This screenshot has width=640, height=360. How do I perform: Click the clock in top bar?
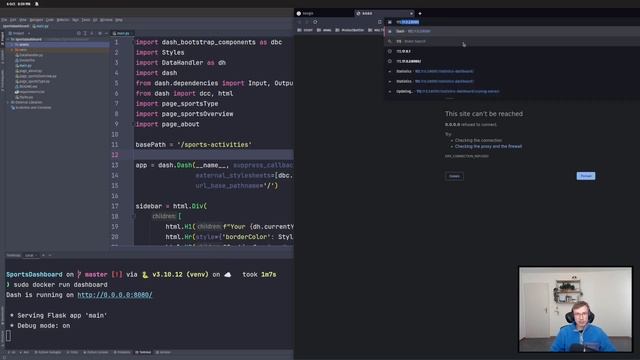click(x=18, y=4)
